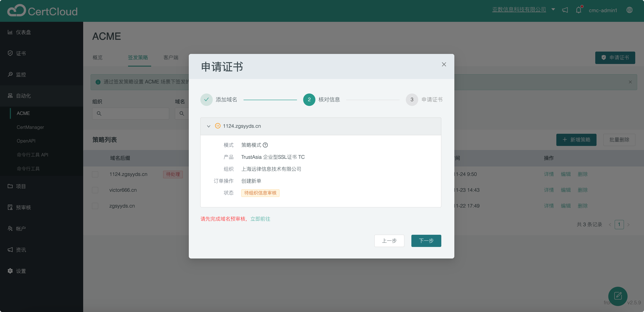Check the victor666.cn row checkbox
The image size is (644, 312).
(95, 190)
